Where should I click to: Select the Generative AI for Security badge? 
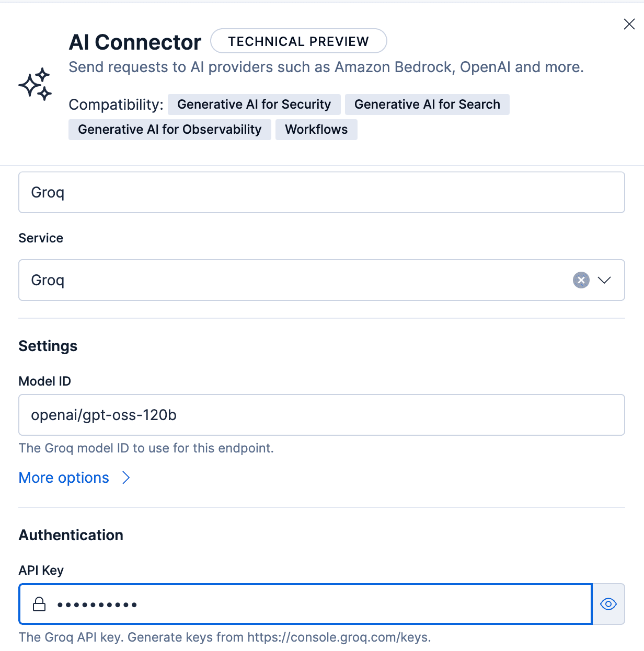tap(254, 104)
